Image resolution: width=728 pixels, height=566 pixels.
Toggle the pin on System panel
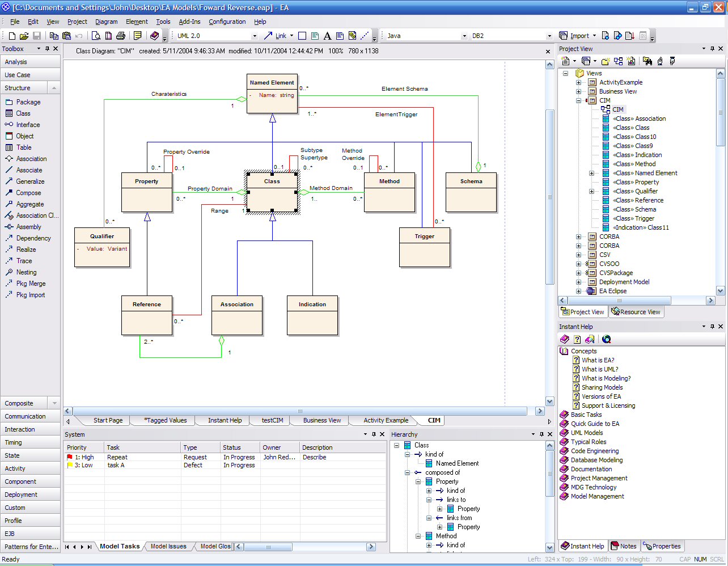(374, 434)
